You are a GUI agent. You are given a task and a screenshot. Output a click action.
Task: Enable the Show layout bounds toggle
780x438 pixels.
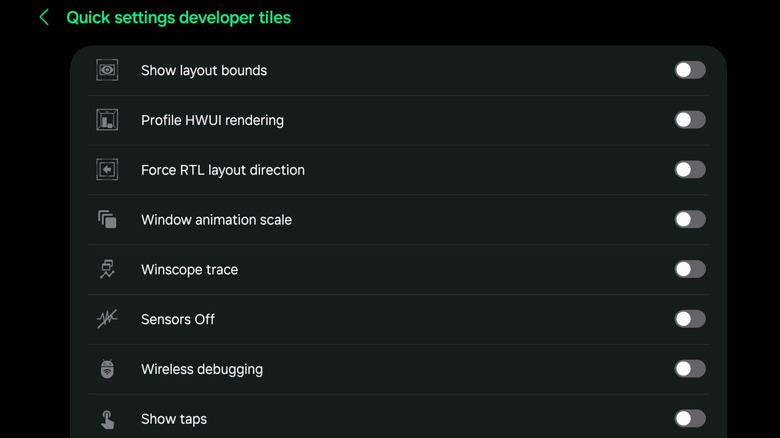click(689, 70)
